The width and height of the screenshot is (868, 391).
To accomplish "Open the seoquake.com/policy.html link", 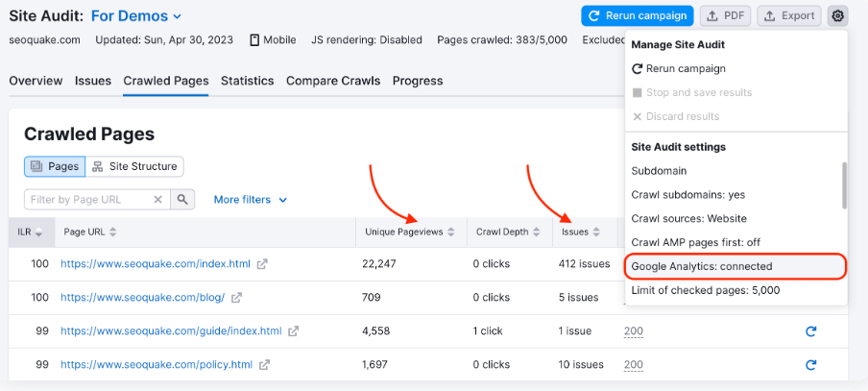I will tap(157, 365).
